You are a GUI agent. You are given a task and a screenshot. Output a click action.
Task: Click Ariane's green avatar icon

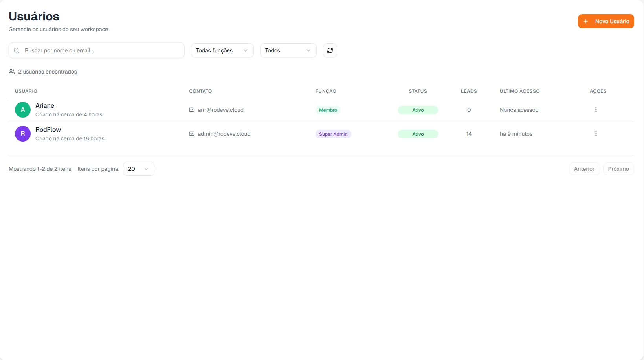point(23,110)
